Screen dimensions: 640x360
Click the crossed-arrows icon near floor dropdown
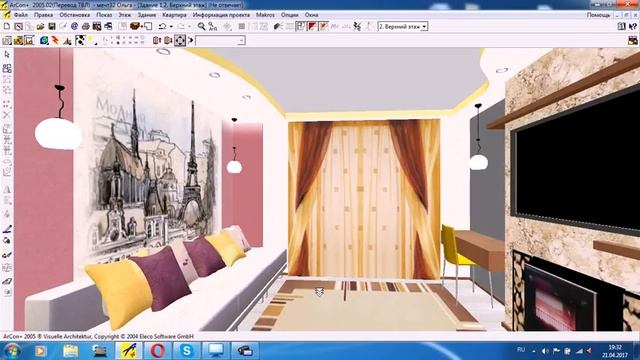click(357, 26)
